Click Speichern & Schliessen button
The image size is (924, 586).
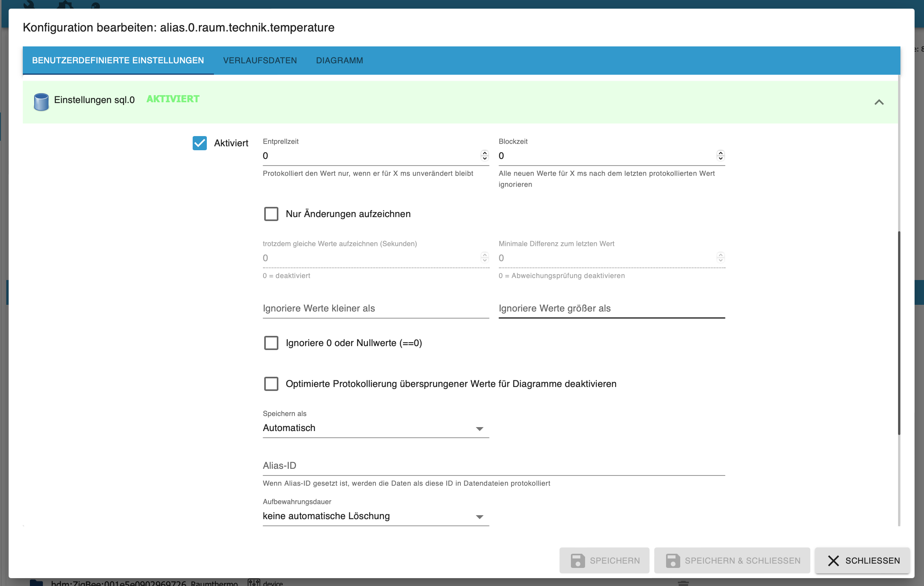pyautogui.click(x=732, y=560)
